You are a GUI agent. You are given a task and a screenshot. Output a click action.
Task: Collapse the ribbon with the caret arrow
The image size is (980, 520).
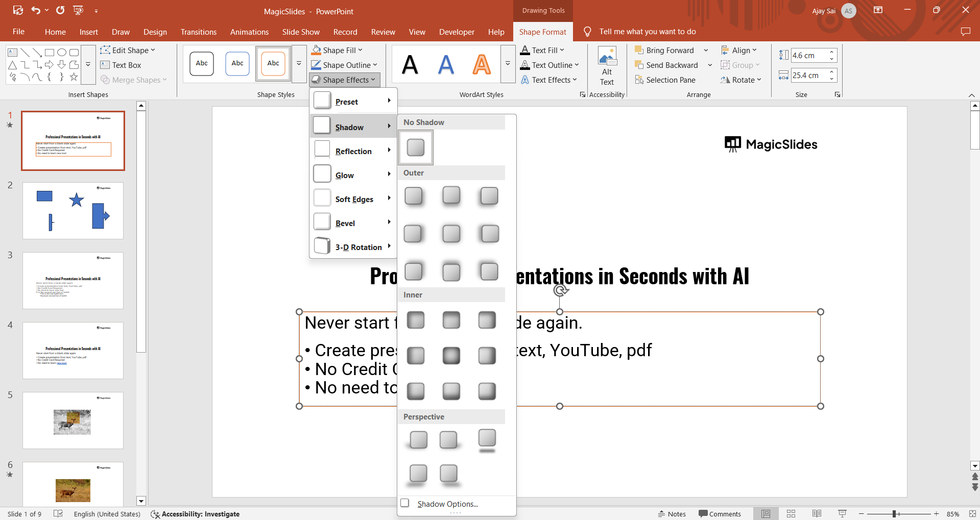click(971, 95)
